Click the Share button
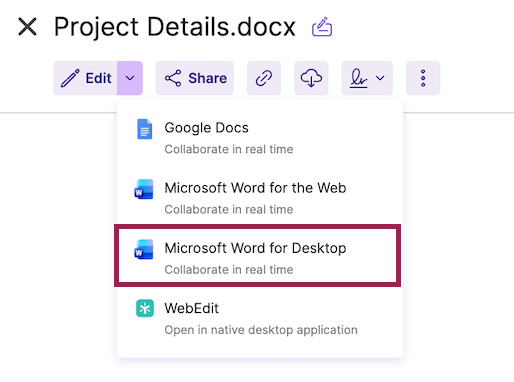514x382 pixels. coord(195,78)
